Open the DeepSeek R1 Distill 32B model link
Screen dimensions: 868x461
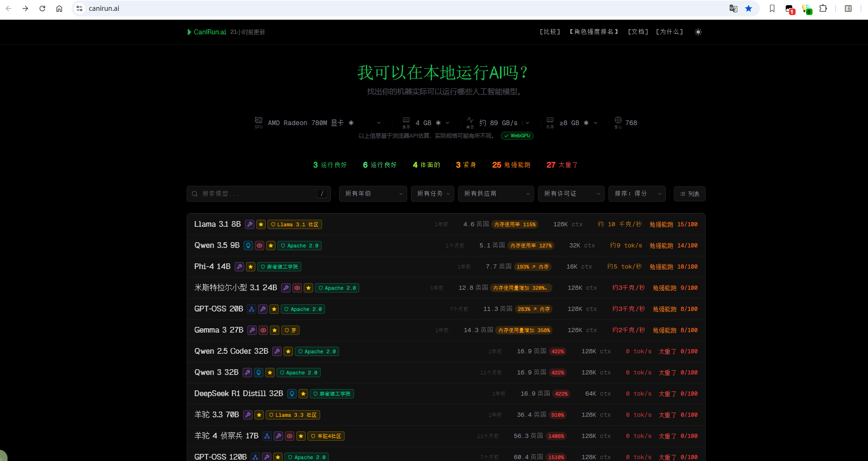tap(239, 394)
